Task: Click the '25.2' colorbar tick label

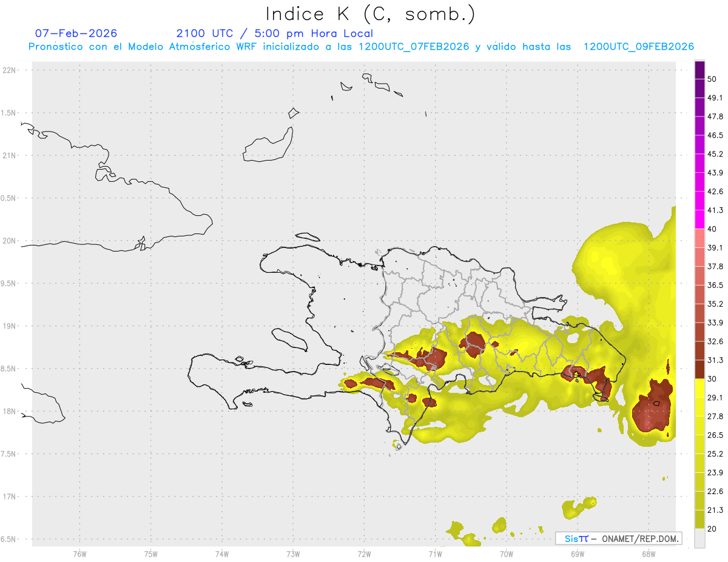Action: point(715,454)
